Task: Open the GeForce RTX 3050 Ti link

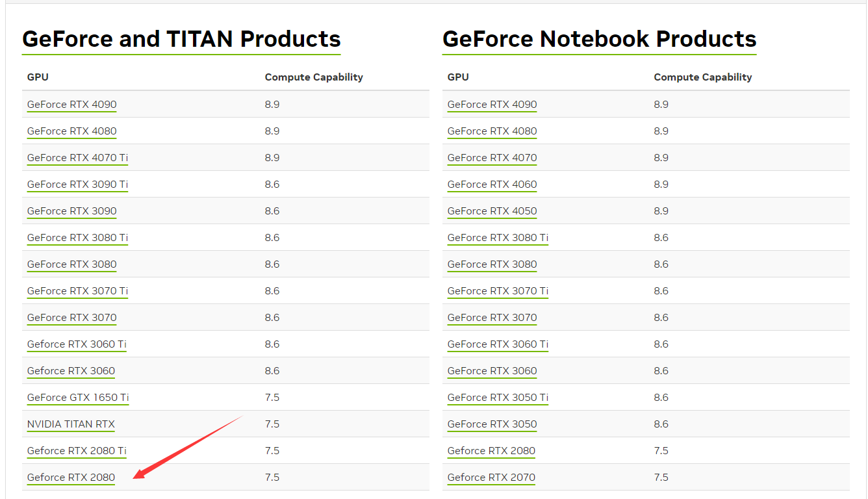Action: tap(498, 398)
